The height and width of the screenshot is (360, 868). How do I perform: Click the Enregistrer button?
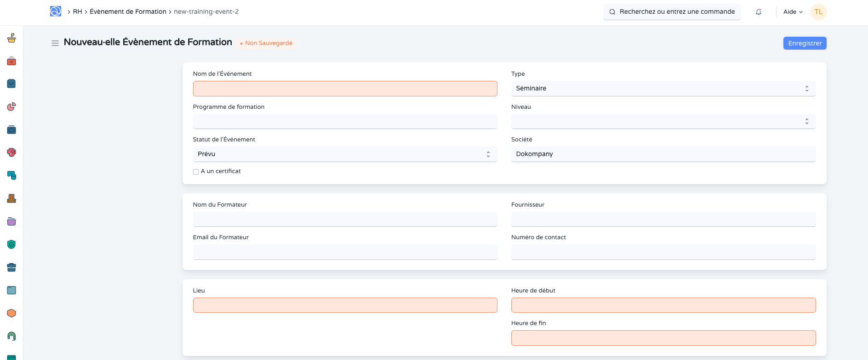pyautogui.click(x=805, y=43)
